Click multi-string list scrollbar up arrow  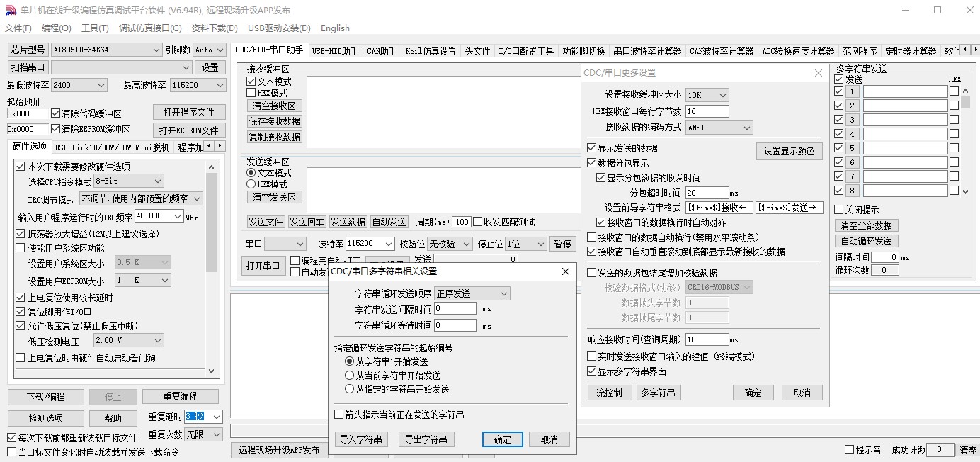pyautogui.click(x=964, y=90)
